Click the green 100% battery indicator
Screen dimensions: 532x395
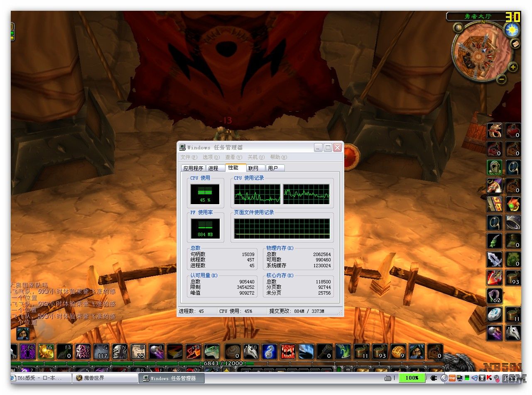[412, 378]
